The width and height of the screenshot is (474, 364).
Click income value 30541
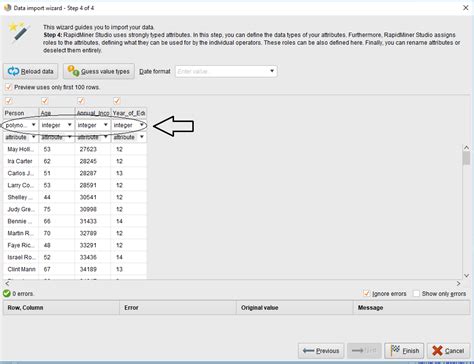point(88,197)
